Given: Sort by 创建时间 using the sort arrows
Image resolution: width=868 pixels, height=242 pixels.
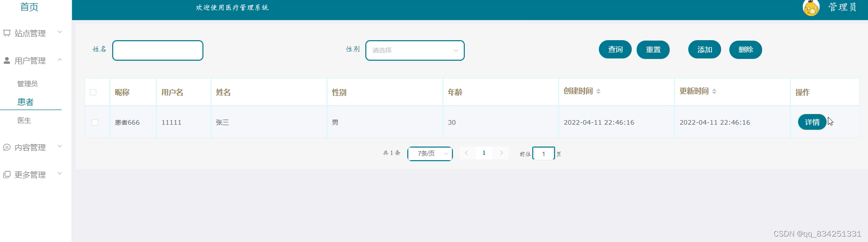Looking at the screenshot, I should click(598, 91).
